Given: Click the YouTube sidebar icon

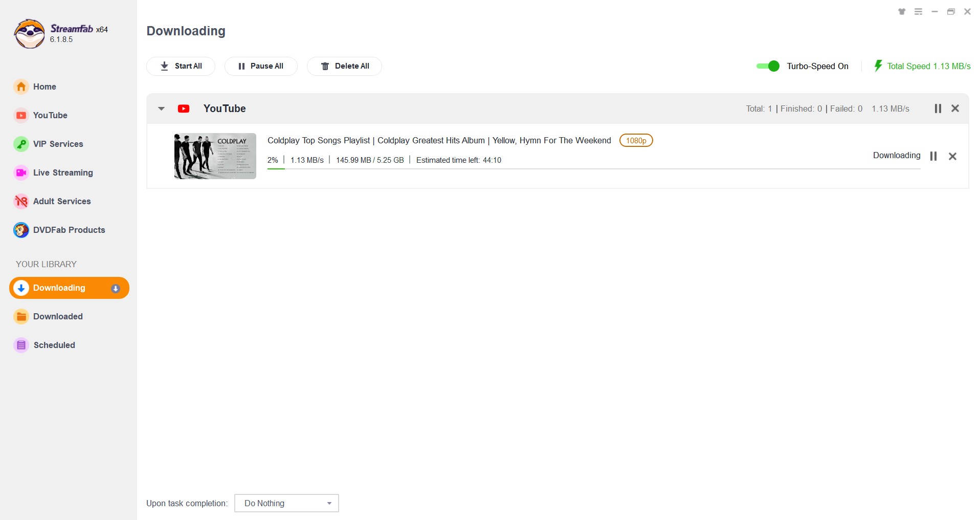Looking at the screenshot, I should click(x=21, y=115).
